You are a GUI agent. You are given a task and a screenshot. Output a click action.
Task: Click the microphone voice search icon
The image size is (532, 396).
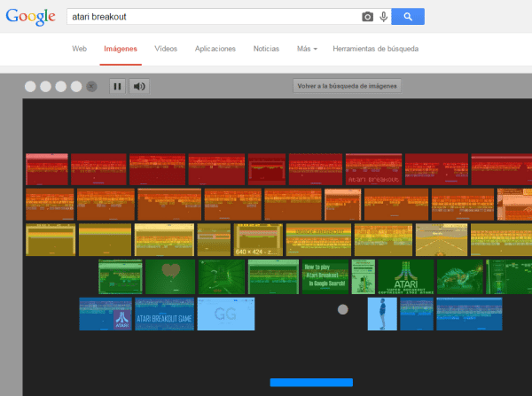coord(384,16)
